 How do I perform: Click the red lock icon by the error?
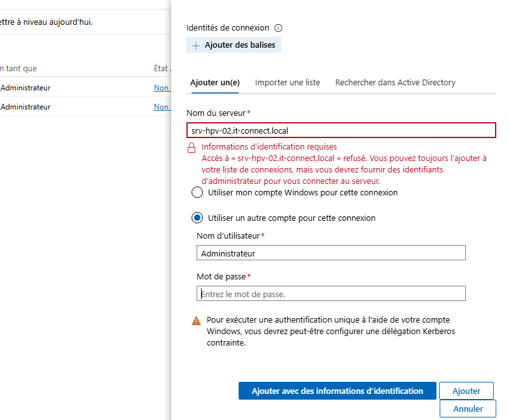click(x=191, y=148)
